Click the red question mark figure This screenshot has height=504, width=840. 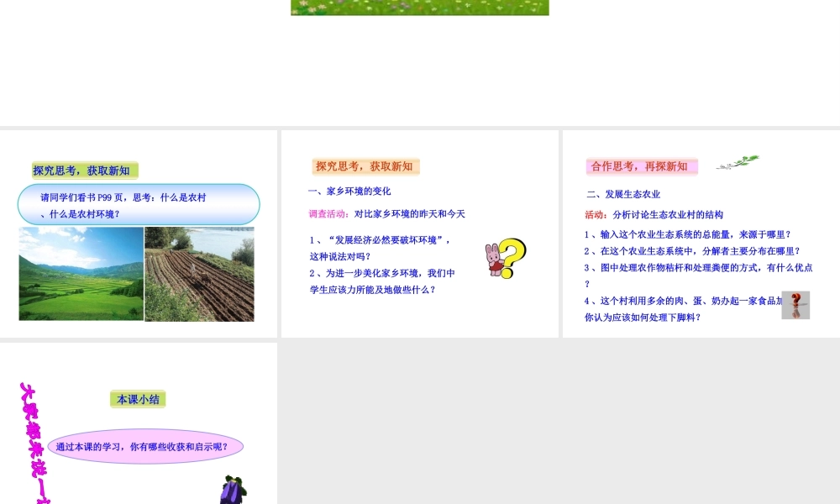point(795,305)
